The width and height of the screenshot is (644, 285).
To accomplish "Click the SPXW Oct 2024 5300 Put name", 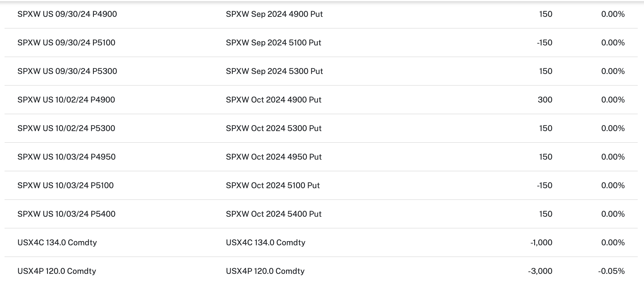I will (x=274, y=128).
